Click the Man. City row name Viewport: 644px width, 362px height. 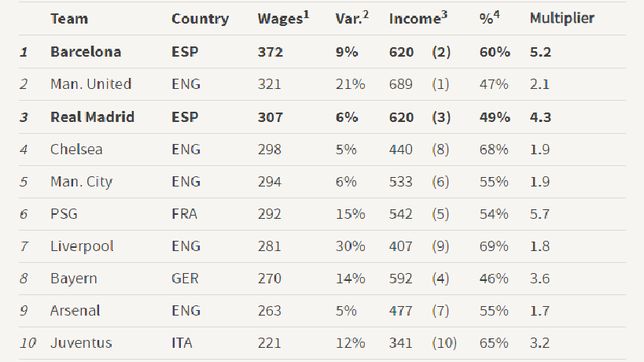point(81,182)
